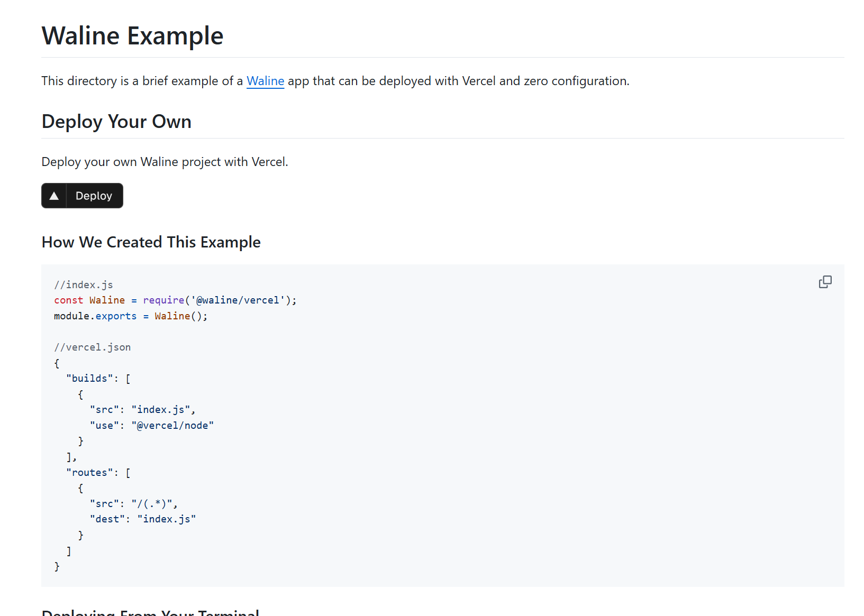
Task: Click the "routes": [ code line
Action: click(x=98, y=473)
